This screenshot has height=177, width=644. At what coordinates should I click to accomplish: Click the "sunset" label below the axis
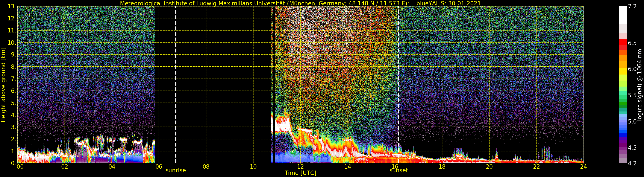coord(399,171)
